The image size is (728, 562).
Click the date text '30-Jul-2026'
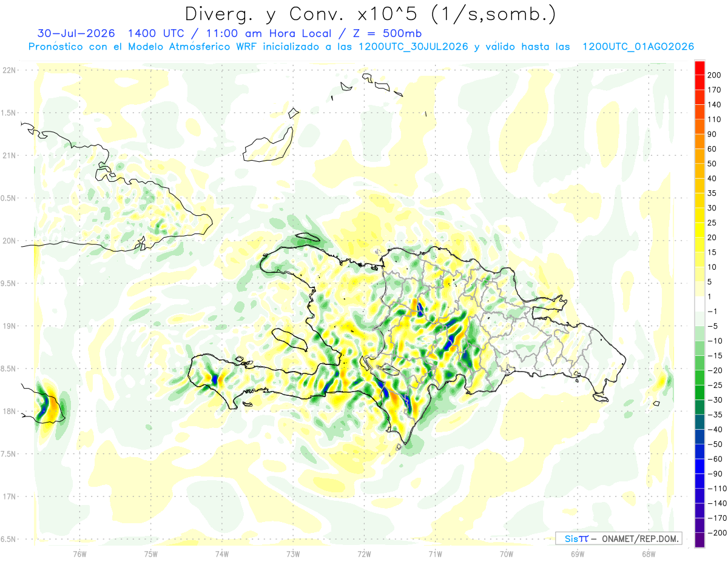pos(75,33)
